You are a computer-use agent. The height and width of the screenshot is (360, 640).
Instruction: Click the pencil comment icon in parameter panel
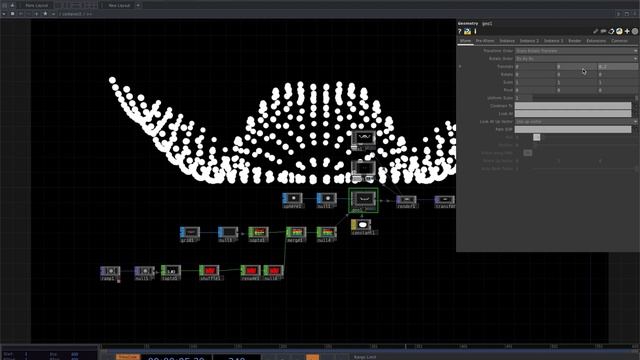coord(596,31)
